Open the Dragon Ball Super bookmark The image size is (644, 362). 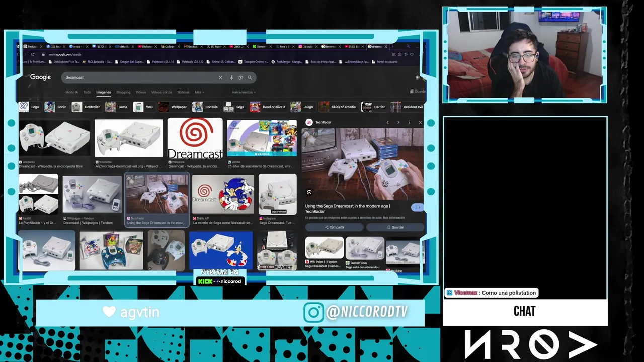[129, 62]
